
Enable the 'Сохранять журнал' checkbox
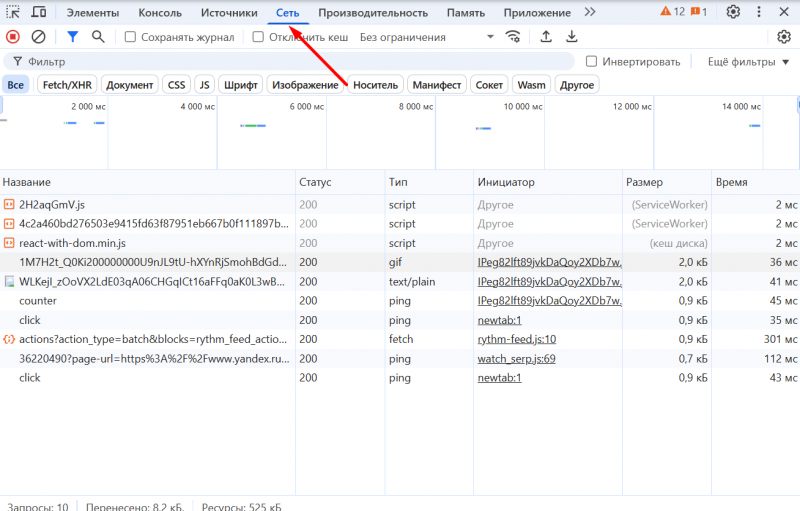(x=131, y=37)
